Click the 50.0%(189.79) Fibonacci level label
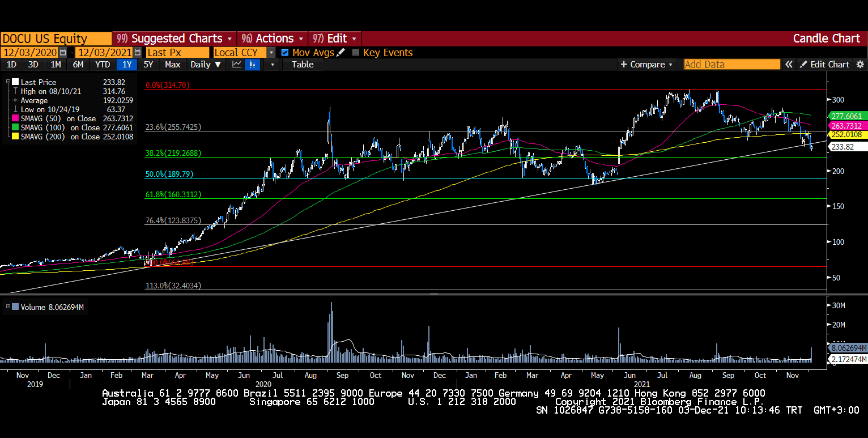 (169, 174)
